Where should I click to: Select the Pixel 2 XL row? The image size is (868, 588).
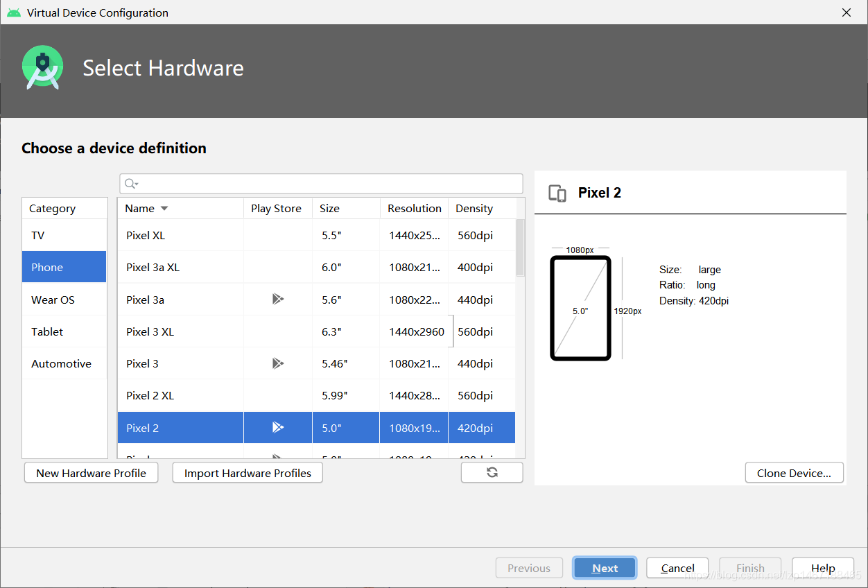coord(316,395)
